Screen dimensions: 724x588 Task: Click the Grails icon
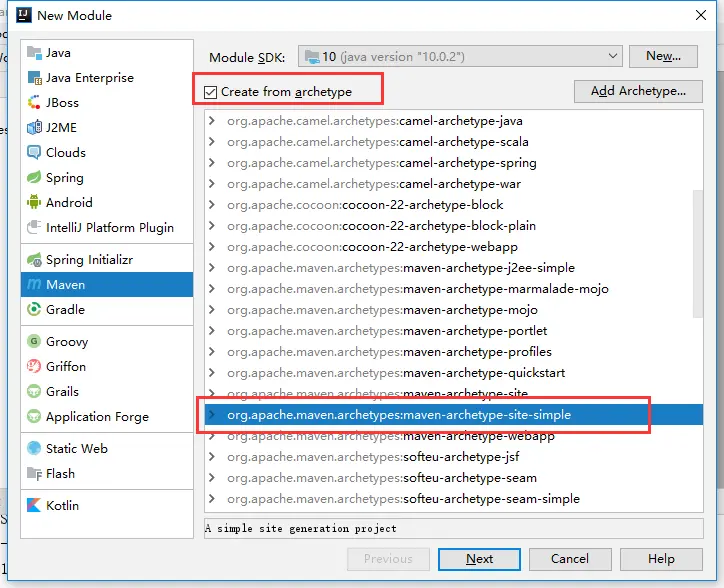[34, 391]
